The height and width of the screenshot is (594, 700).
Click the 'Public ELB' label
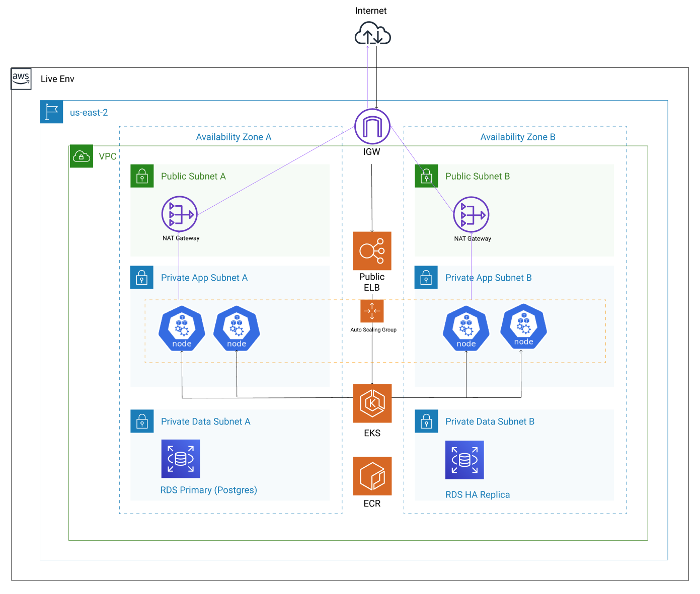coord(372,282)
